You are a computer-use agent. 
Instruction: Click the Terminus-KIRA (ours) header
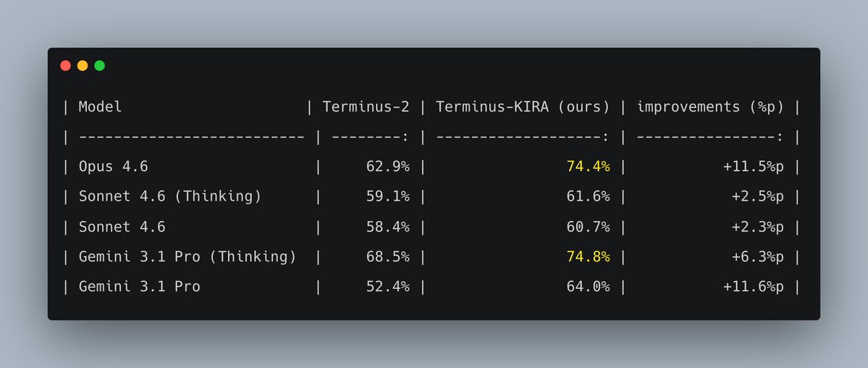coord(523,107)
